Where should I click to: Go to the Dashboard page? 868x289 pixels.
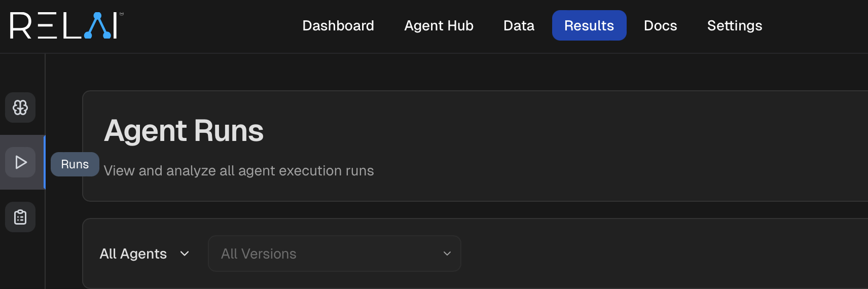coord(338,25)
